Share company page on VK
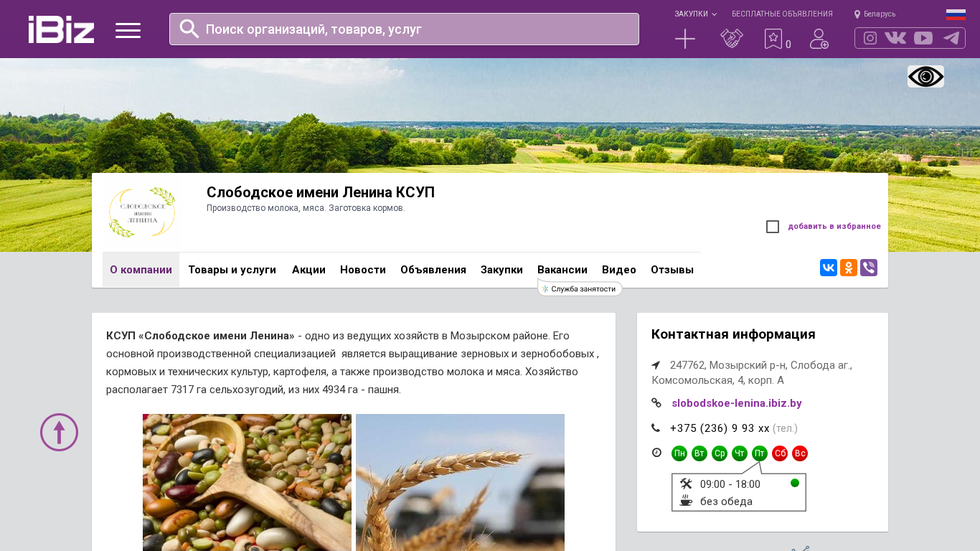 click(829, 268)
